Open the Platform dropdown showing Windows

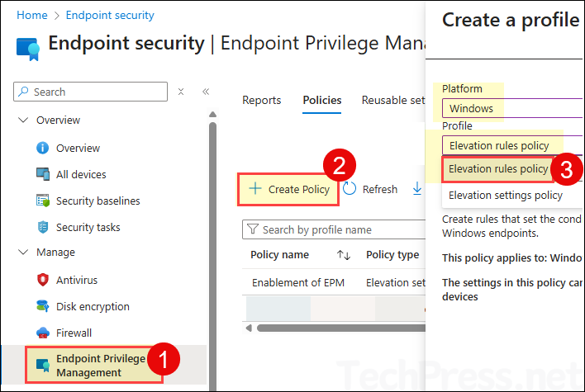coord(512,108)
